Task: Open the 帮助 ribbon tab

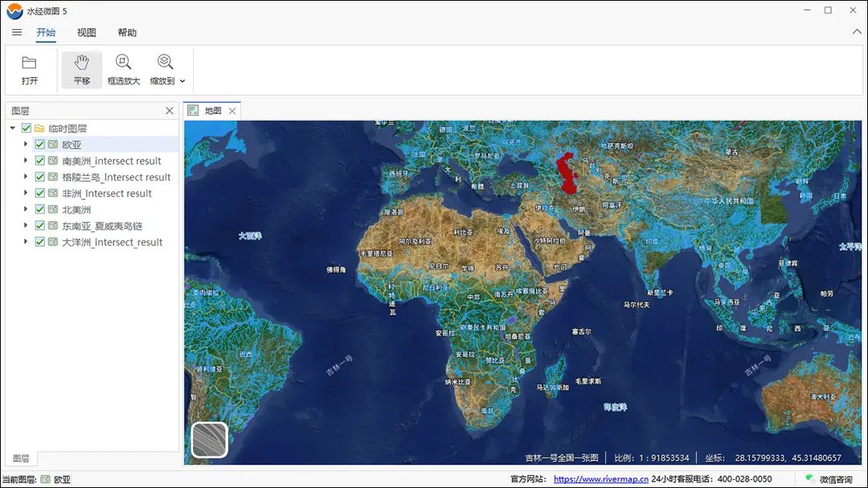Action: 127,32
